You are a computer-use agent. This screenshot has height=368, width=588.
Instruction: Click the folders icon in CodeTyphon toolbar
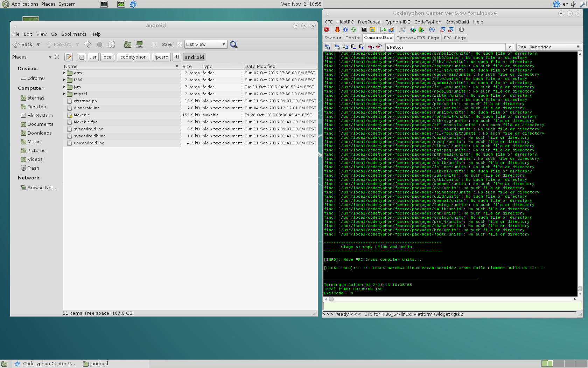pyautogui.click(x=372, y=29)
